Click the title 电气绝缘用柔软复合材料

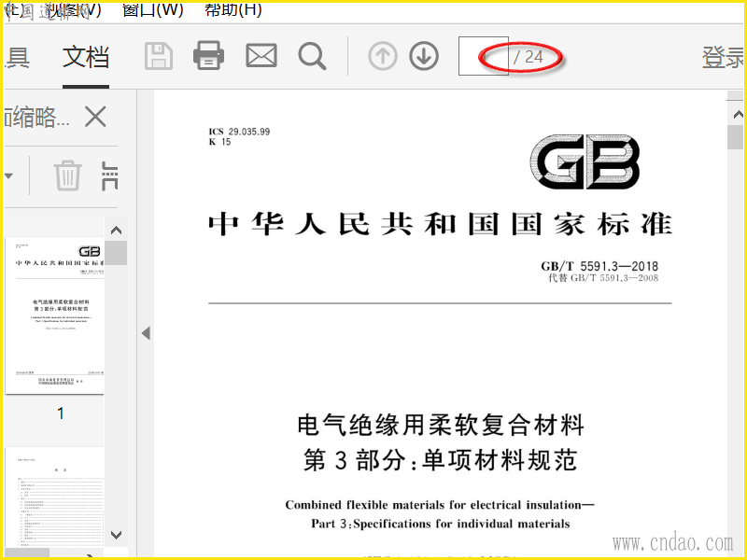[440, 425]
